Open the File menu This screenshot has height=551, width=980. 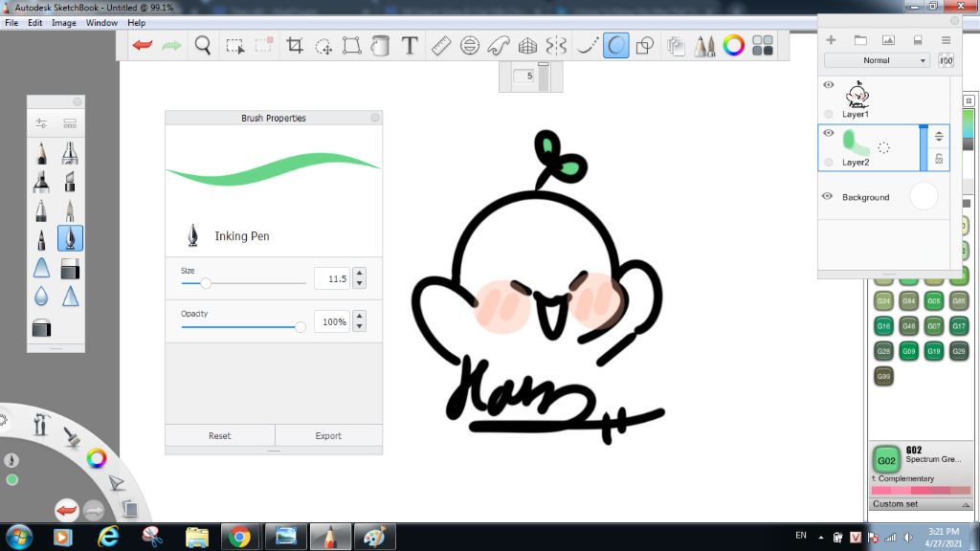tap(11, 23)
